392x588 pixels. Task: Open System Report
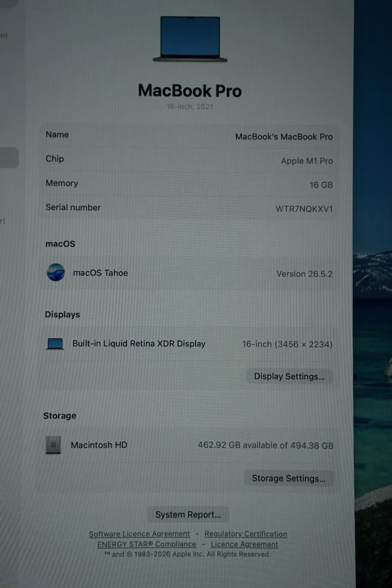188,514
